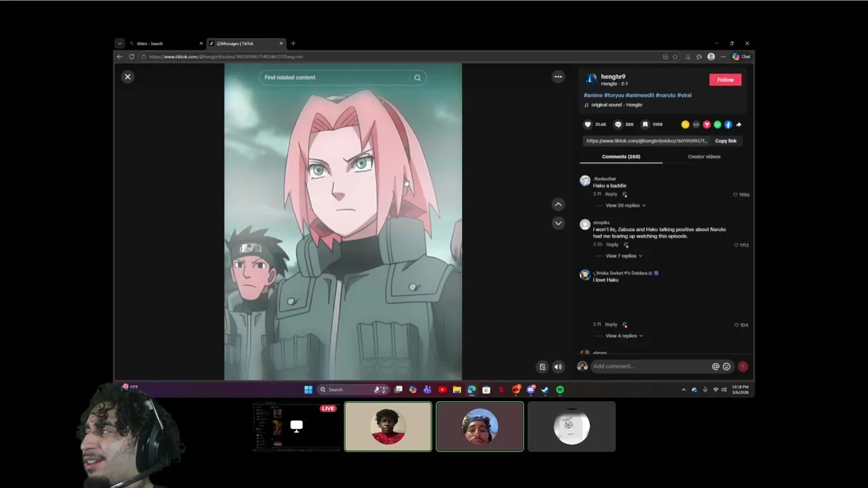Expand View 7 replies
868x488 pixels.
pyautogui.click(x=624, y=256)
